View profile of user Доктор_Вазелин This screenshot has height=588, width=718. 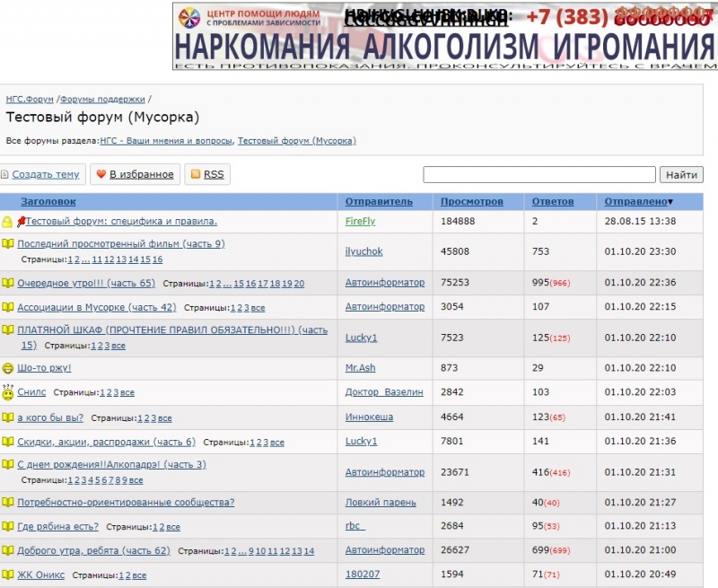[383, 392]
